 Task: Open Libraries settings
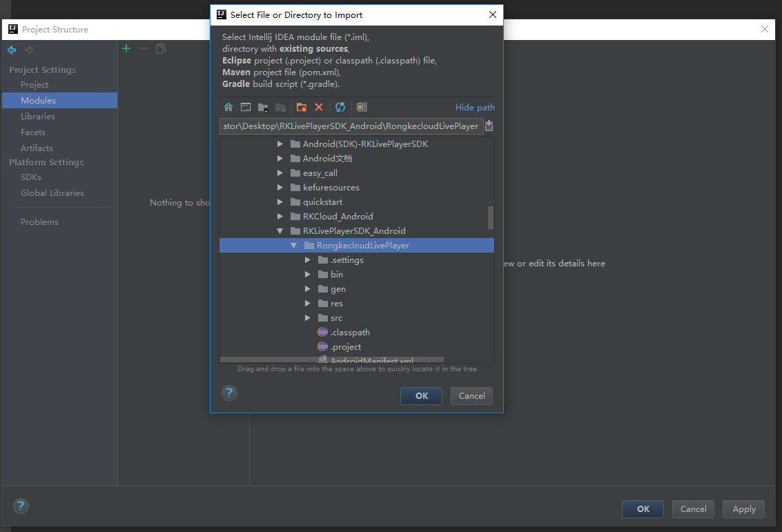[x=38, y=116]
